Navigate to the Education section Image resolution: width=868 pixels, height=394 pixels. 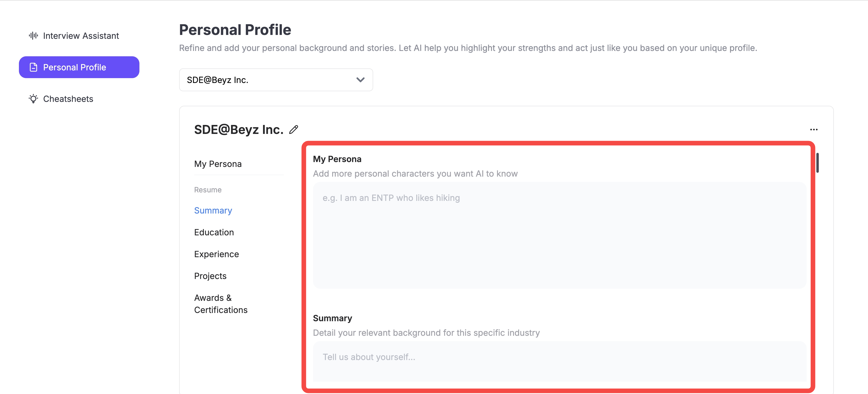[x=214, y=232]
